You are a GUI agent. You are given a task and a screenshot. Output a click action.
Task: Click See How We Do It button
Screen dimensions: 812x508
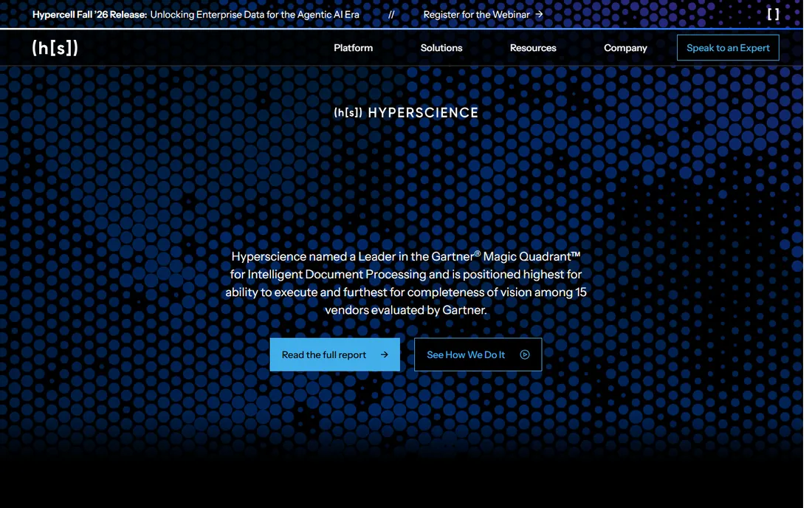478,354
